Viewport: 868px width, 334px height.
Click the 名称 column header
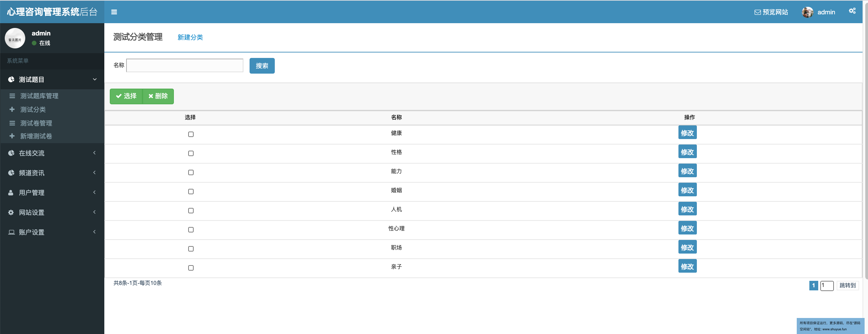coord(396,117)
